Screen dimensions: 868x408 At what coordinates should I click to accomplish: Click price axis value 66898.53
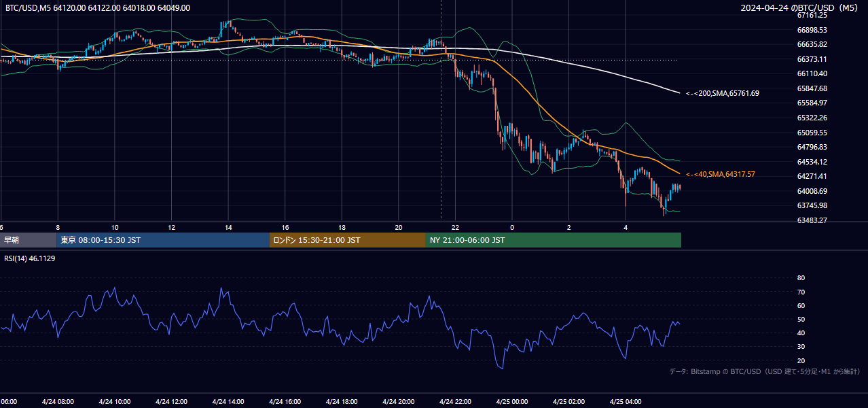[x=812, y=30]
